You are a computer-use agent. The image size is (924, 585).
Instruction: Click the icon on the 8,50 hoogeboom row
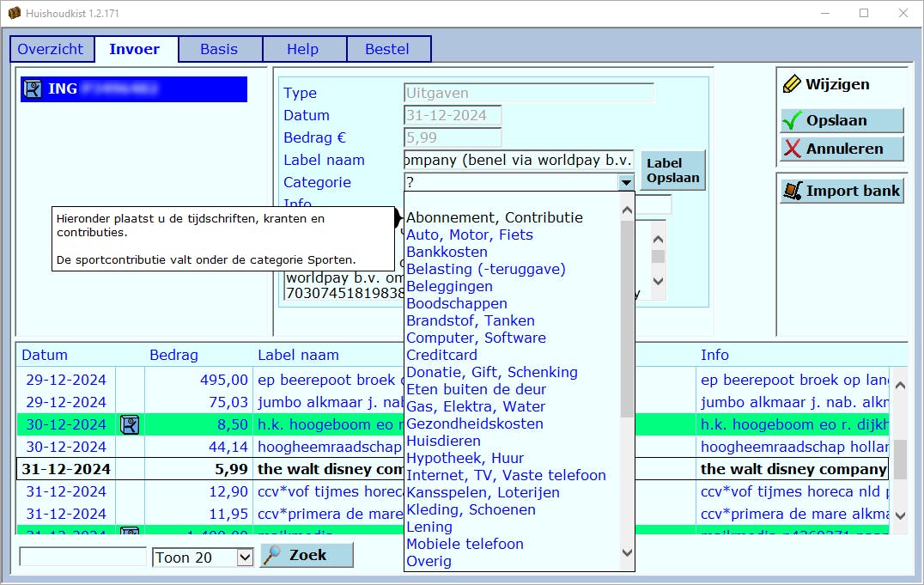130,424
